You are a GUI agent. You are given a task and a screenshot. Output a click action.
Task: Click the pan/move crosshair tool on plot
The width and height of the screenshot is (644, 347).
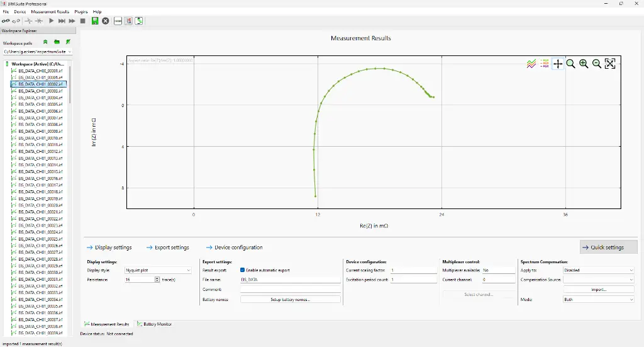(x=558, y=64)
